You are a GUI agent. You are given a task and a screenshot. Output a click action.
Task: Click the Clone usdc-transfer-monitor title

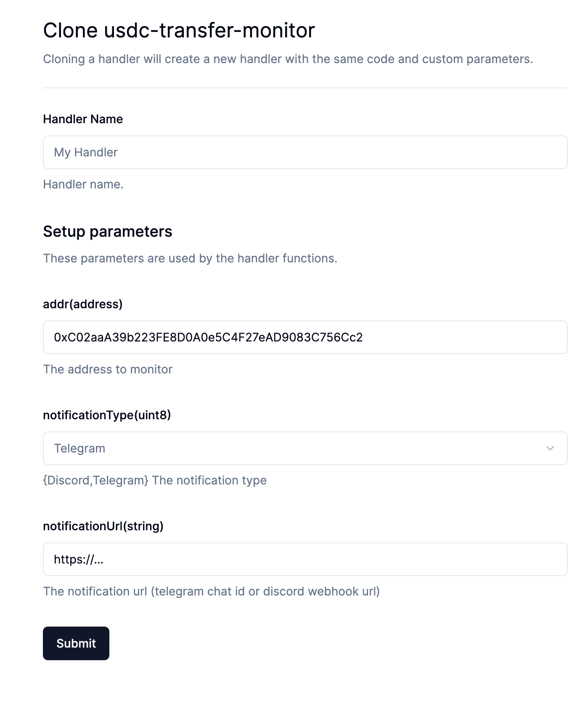tap(179, 30)
